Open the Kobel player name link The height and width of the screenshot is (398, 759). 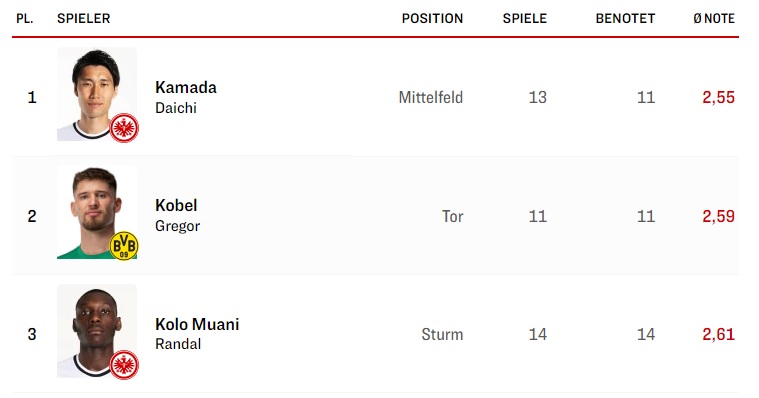pyautogui.click(x=176, y=205)
